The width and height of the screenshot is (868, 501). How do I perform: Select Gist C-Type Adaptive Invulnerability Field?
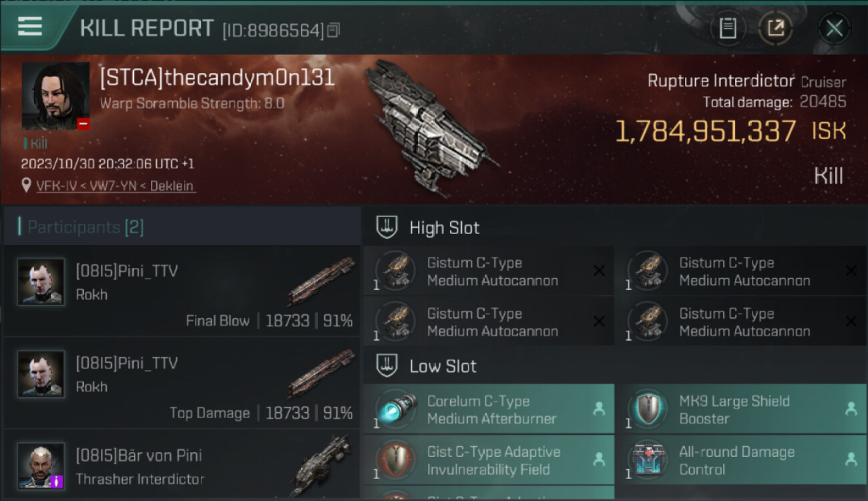(489, 460)
